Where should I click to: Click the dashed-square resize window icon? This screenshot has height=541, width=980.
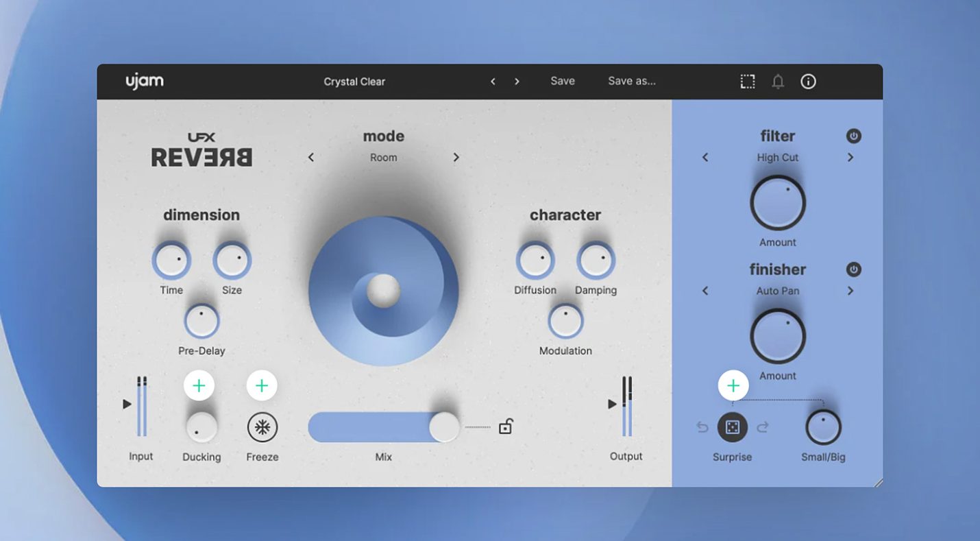(748, 82)
